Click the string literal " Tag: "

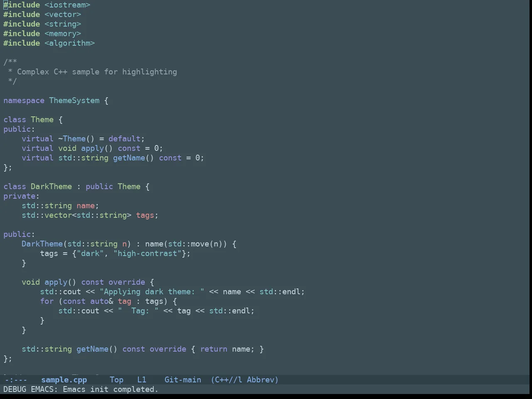tap(138, 311)
